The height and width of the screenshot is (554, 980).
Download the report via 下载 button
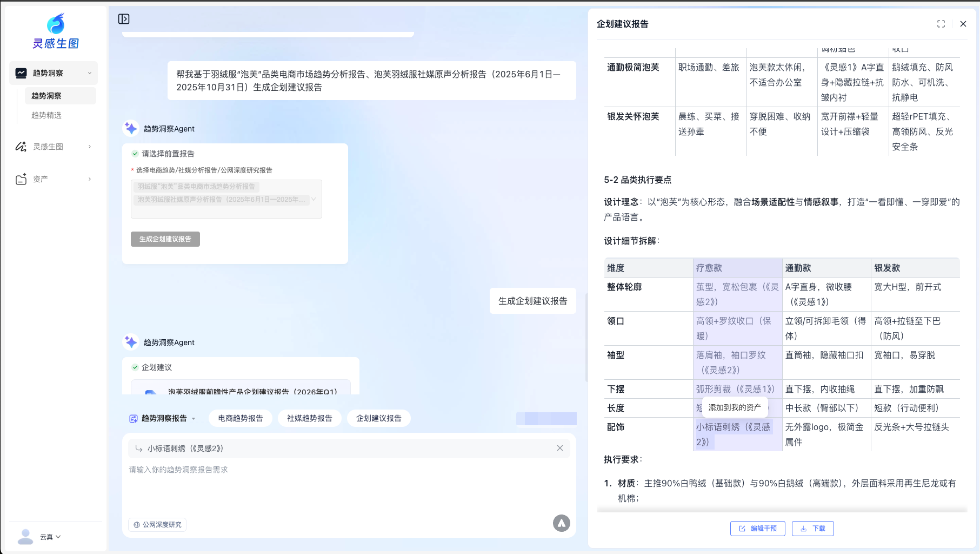[813, 529]
